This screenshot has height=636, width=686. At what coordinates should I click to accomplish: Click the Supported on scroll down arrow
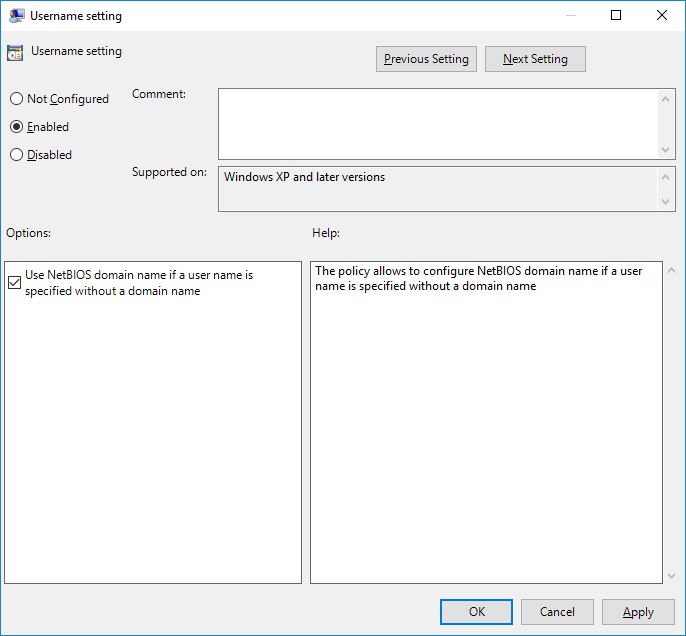pos(667,202)
